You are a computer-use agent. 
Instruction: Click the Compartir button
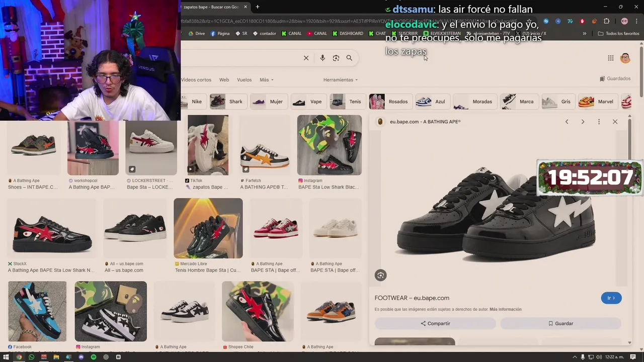[435, 323]
